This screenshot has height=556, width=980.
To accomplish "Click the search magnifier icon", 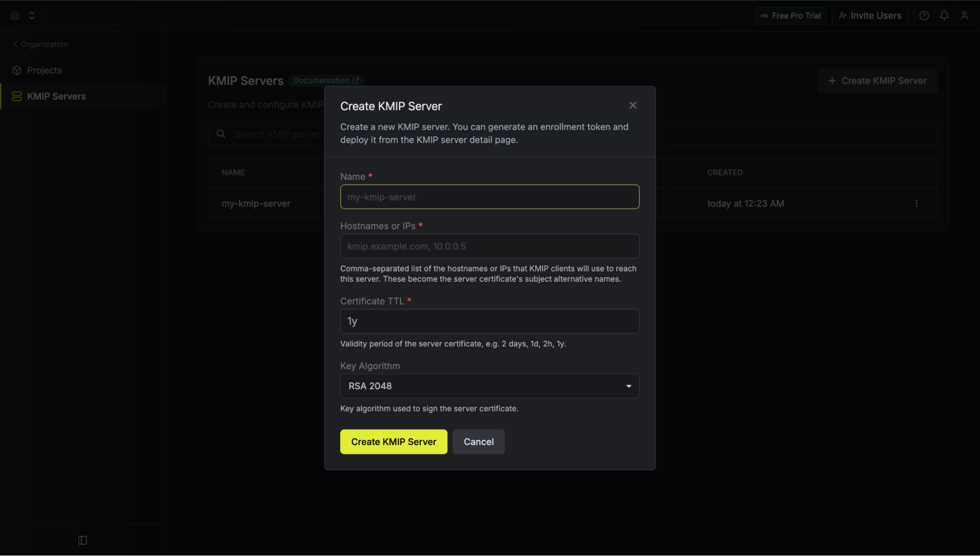I will click(x=221, y=134).
